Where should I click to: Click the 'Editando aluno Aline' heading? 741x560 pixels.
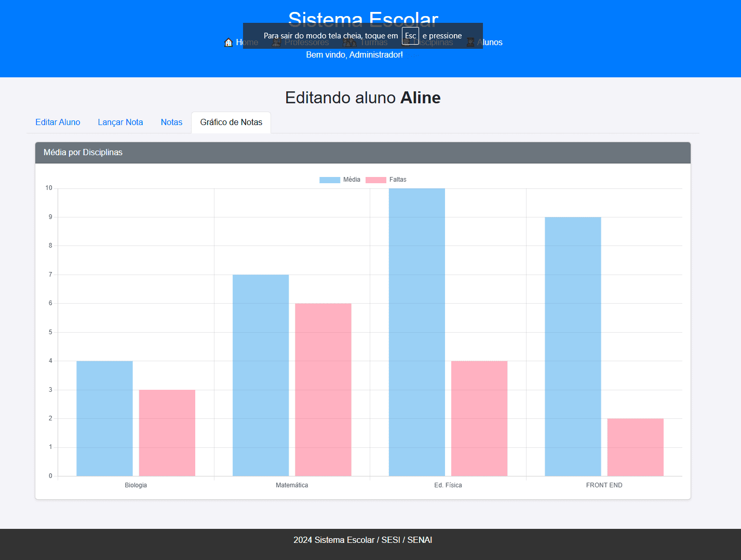[x=363, y=98]
